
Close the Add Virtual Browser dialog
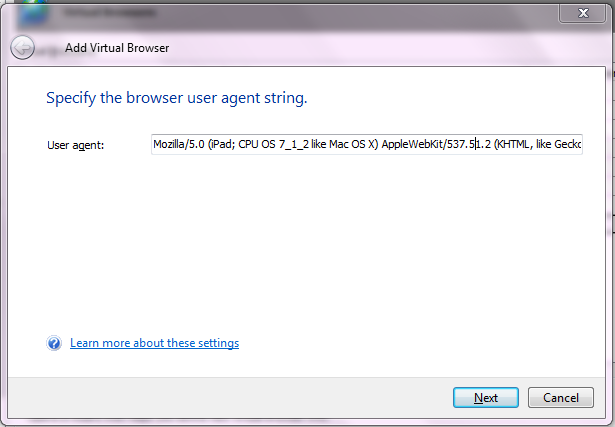(x=582, y=13)
